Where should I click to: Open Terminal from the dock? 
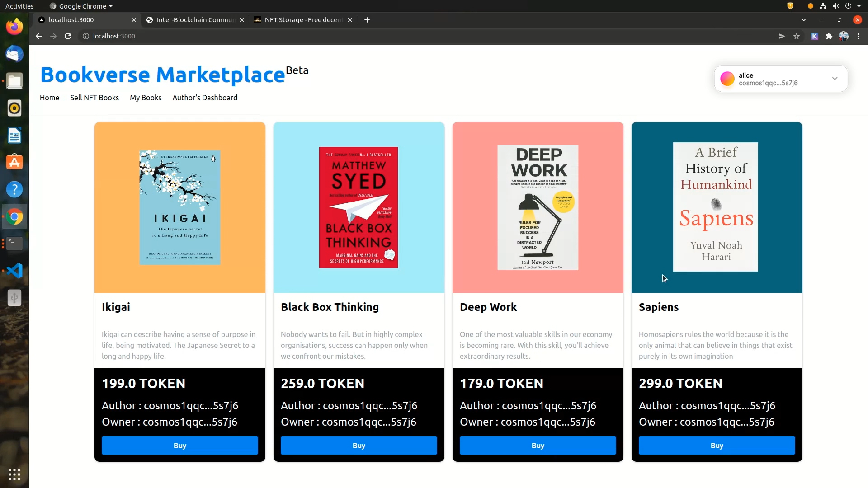coord(14,244)
